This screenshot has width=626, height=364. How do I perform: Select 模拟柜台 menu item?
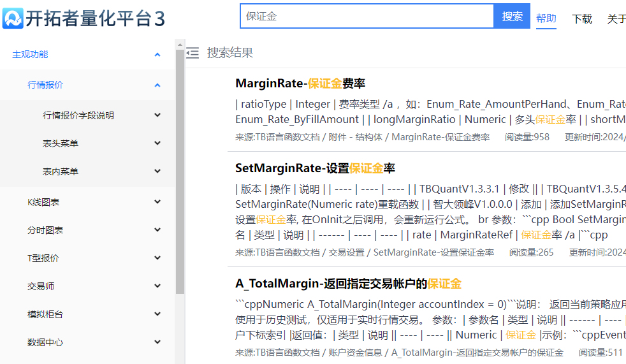(45, 314)
